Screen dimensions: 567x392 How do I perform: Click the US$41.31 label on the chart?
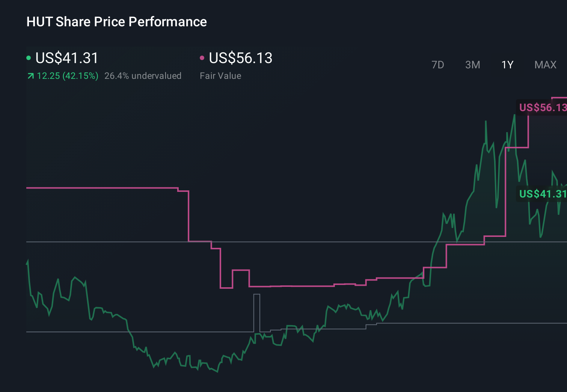coord(542,194)
